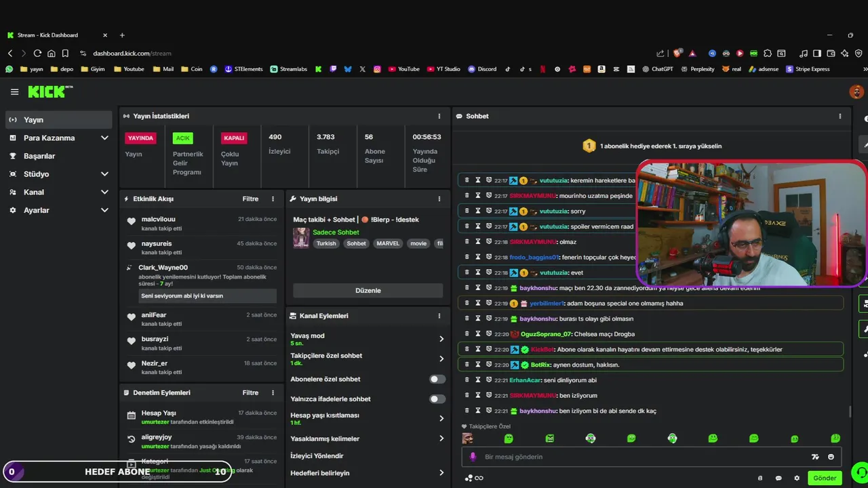
Task: Click username ErhanAcar in chat
Action: [526, 380]
